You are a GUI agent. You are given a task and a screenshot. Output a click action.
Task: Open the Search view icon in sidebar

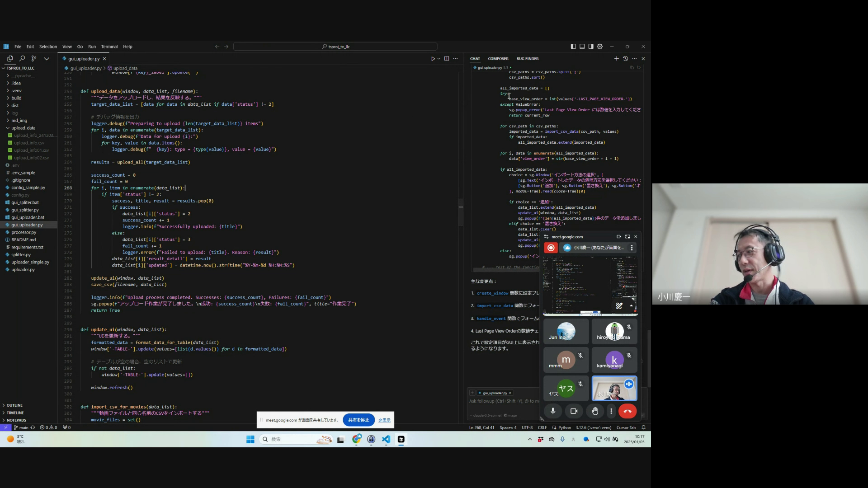(22, 59)
